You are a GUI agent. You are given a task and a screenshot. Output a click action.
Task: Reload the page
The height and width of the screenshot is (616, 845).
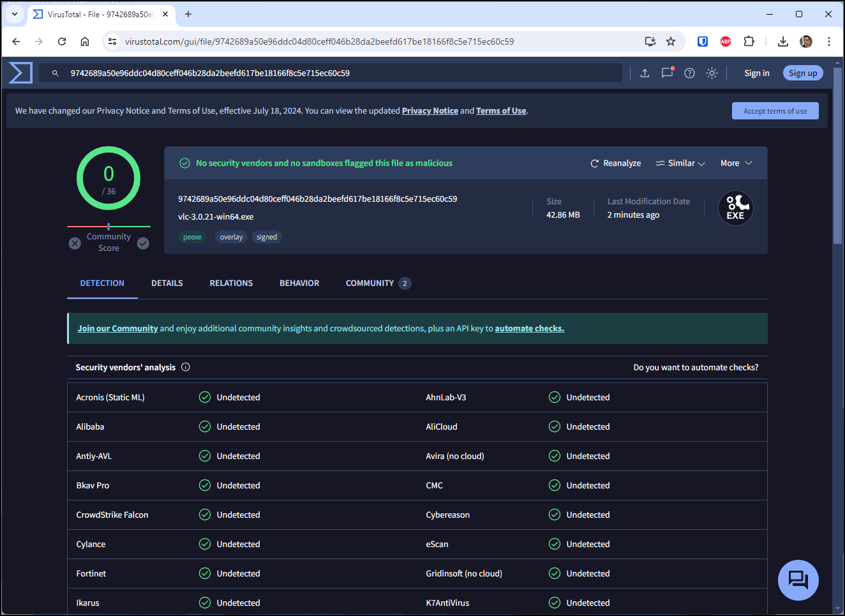pos(62,41)
